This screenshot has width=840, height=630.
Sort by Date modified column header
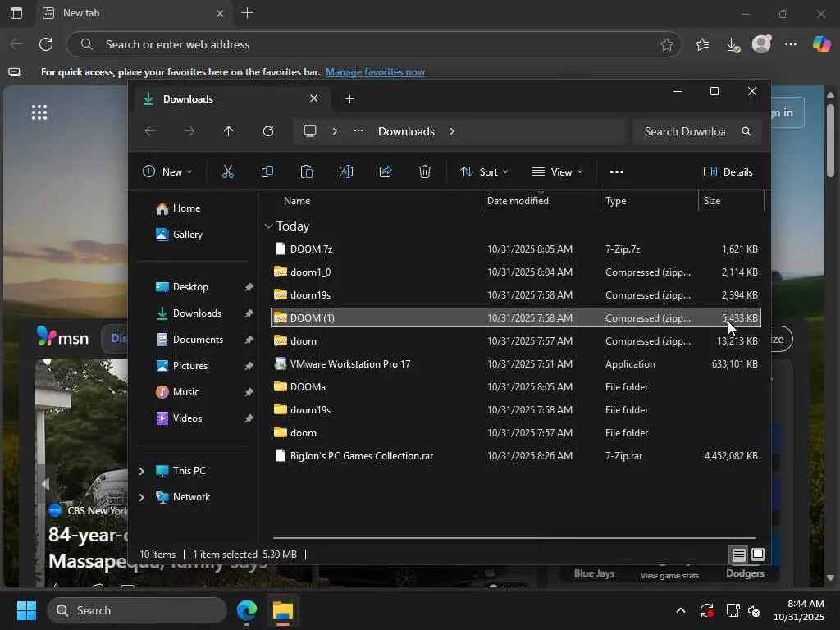click(x=518, y=201)
